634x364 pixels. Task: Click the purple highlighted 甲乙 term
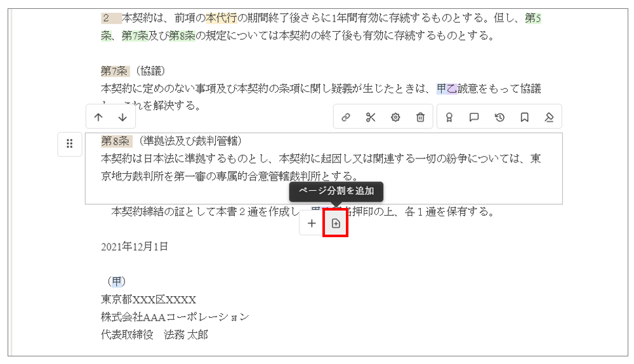point(446,89)
